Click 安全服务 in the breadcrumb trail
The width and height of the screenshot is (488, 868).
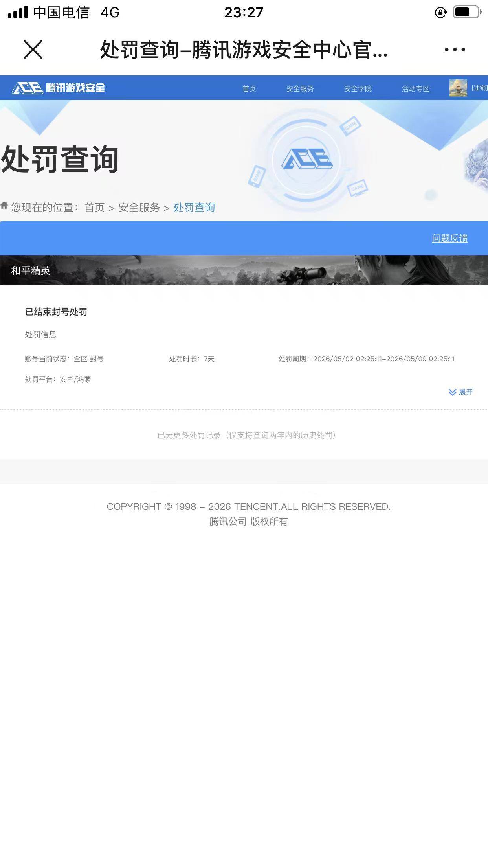click(x=139, y=207)
